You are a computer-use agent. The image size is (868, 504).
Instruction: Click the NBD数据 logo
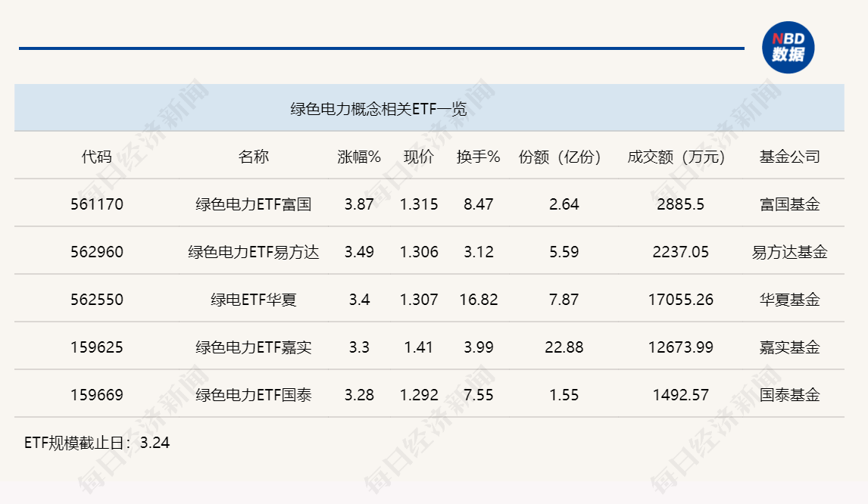pyautogui.click(x=788, y=47)
